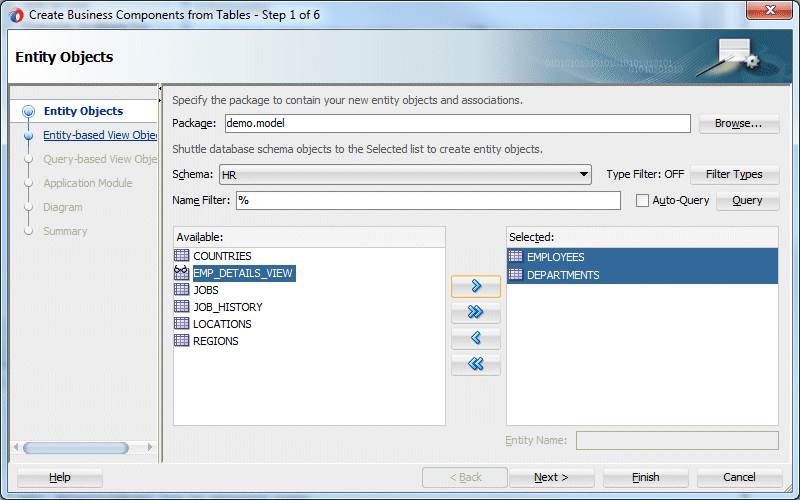Select EMP_DETAILS_VIEW in Available list
800x500 pixels.
[243, 273]
